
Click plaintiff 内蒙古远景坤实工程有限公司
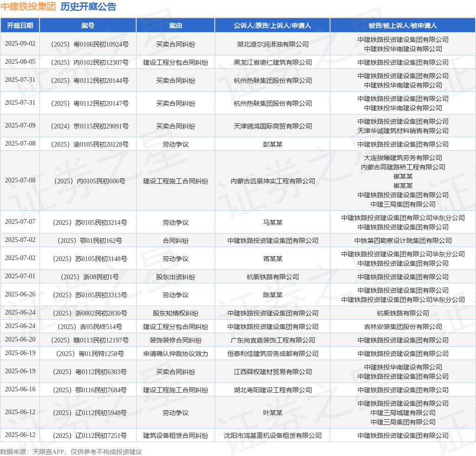coord(272,181)
